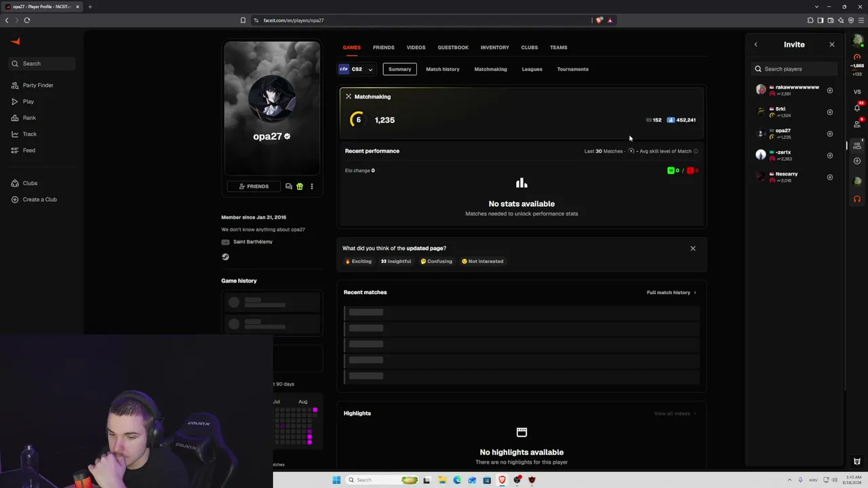868x488 pixels.
Task: Open the notifications bell
Action: 857,108
